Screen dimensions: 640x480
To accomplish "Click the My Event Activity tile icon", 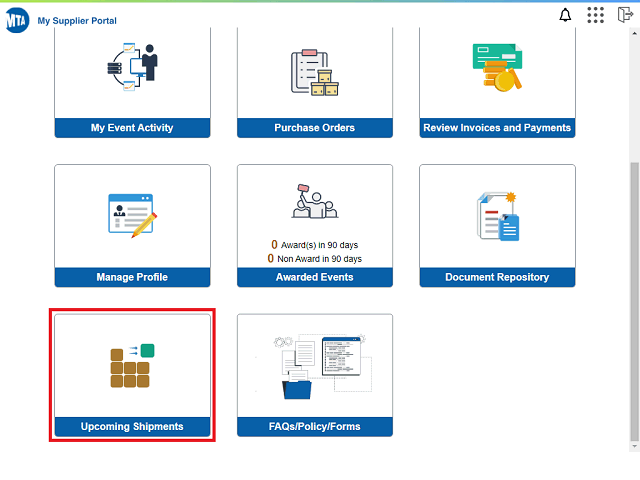I will [132, 67].
